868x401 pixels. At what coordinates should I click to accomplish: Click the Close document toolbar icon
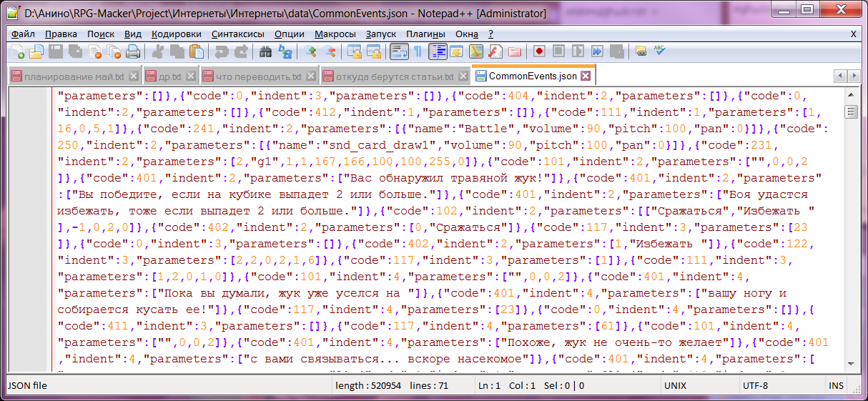pyautogui.click(x=94, y=51)
